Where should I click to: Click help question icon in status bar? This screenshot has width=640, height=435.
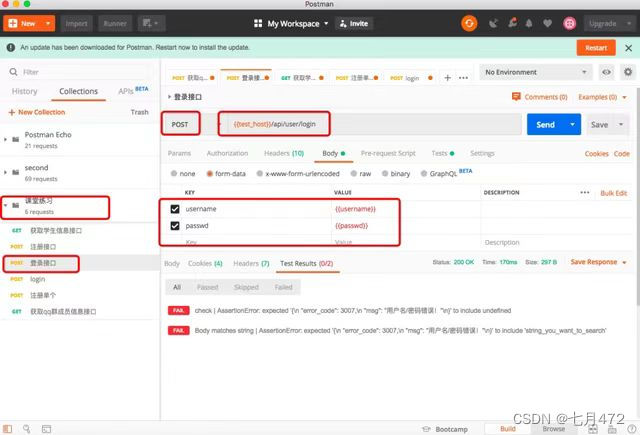(x=632, y=429)
